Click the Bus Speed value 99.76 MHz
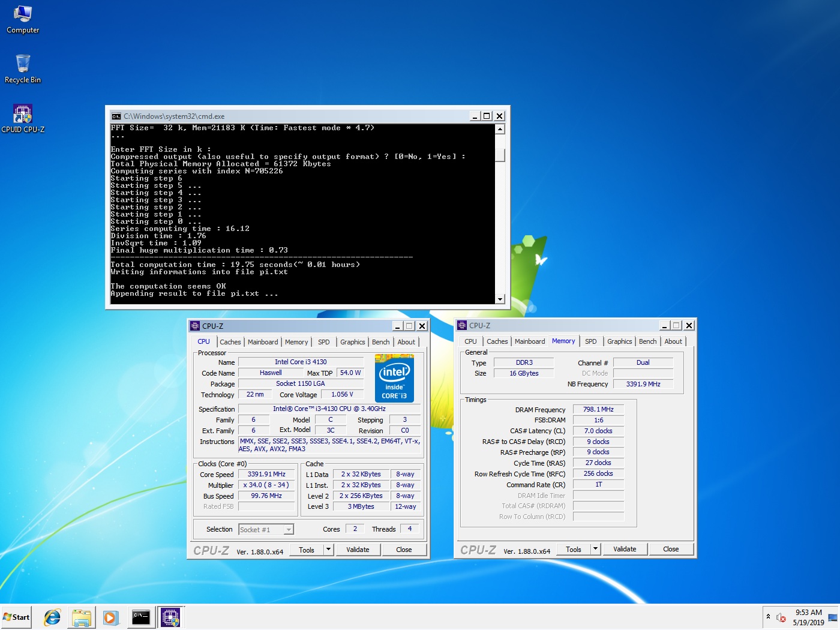The image size is (840, 630). pyautogui.click(x=266, y=496)
